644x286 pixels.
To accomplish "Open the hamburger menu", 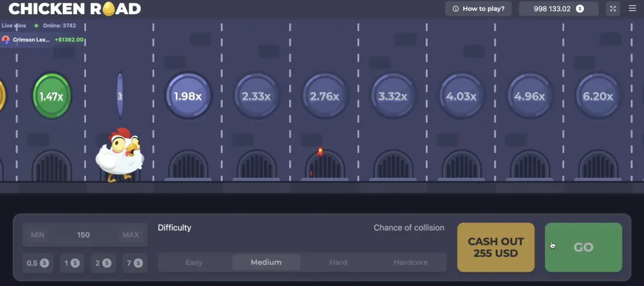I will point(632,8).
